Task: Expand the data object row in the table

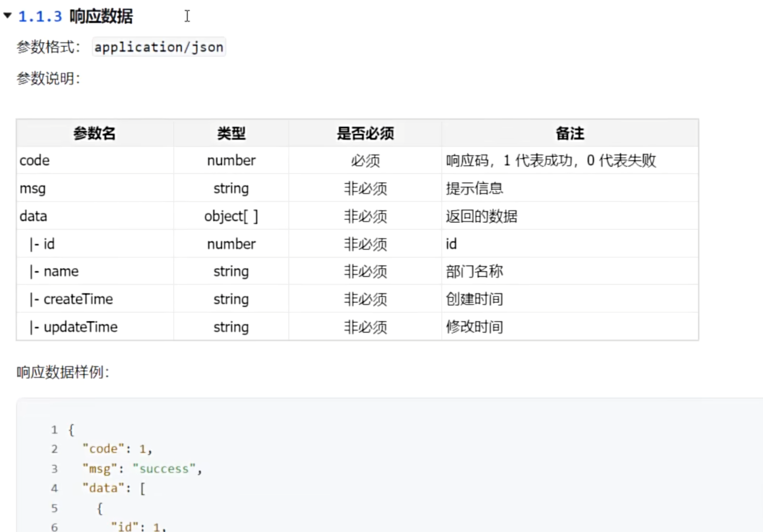Action: coord(33,216)
